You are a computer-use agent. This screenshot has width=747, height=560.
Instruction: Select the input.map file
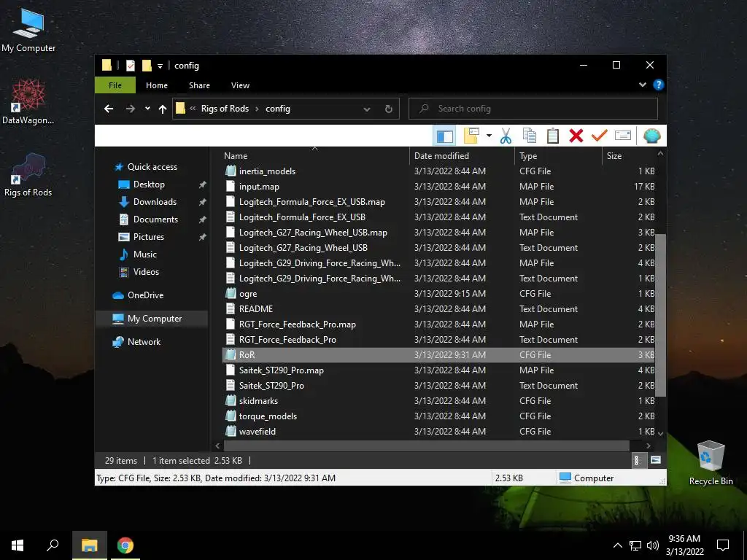(x=439, y=187)
